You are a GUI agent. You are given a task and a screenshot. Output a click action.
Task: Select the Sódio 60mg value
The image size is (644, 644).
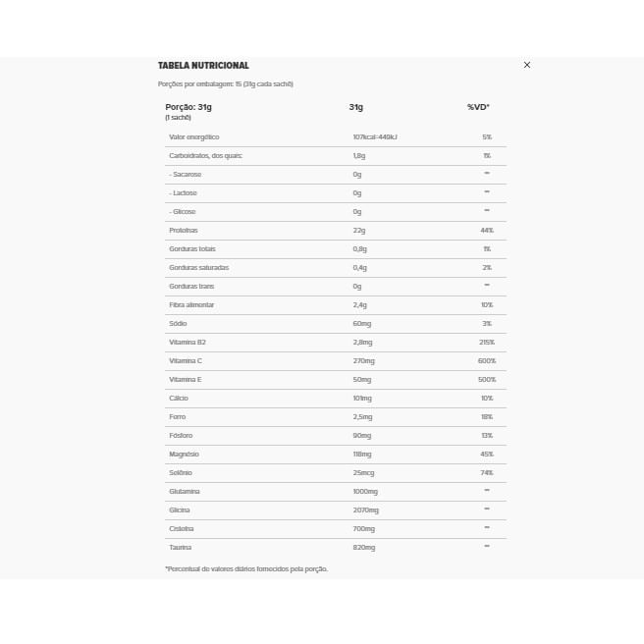click(362, 324)
